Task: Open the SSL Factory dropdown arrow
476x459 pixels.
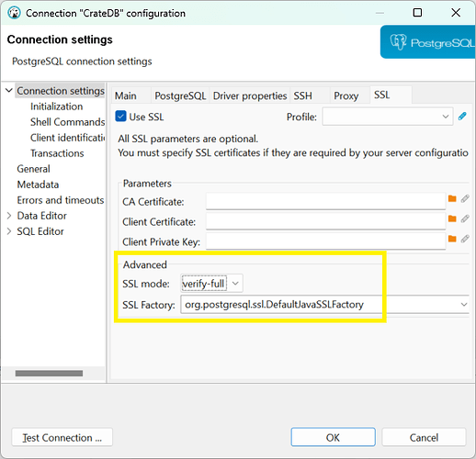Action: click(x=464, y=305)
